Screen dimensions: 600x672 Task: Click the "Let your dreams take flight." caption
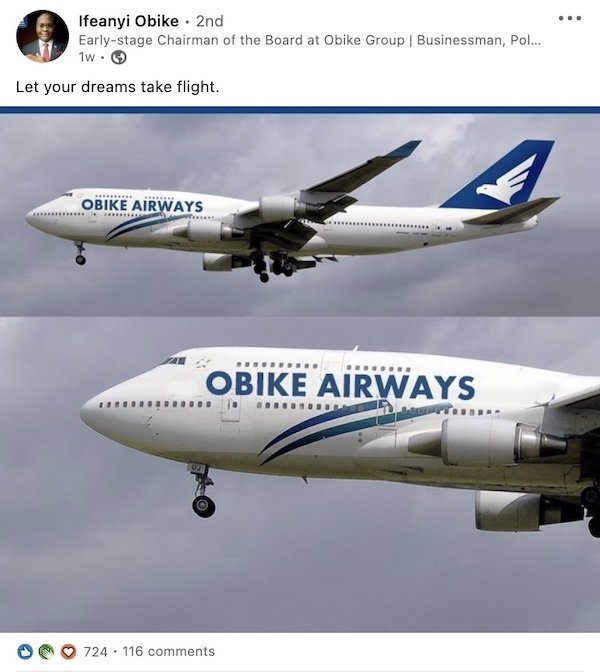[117, 87]
